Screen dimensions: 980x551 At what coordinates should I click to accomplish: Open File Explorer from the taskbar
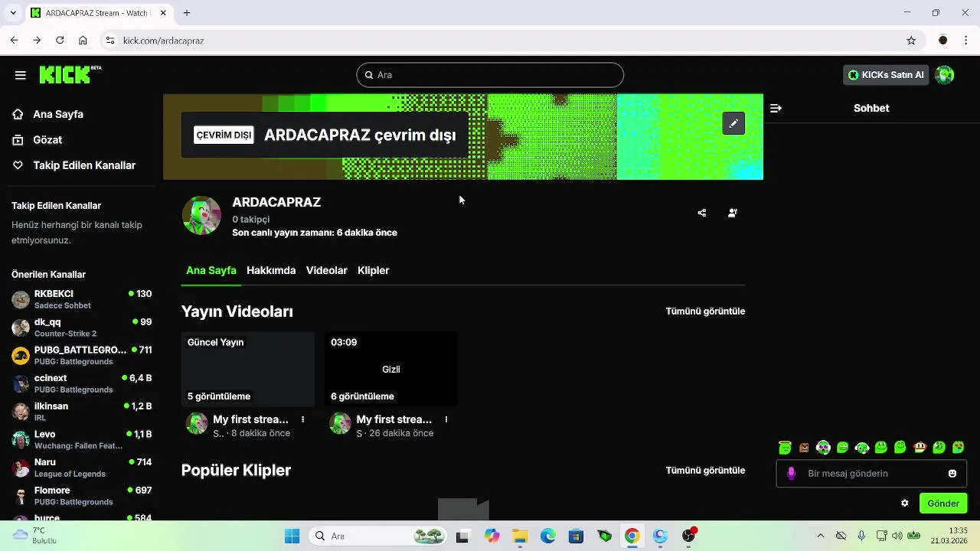pos(520,536)
